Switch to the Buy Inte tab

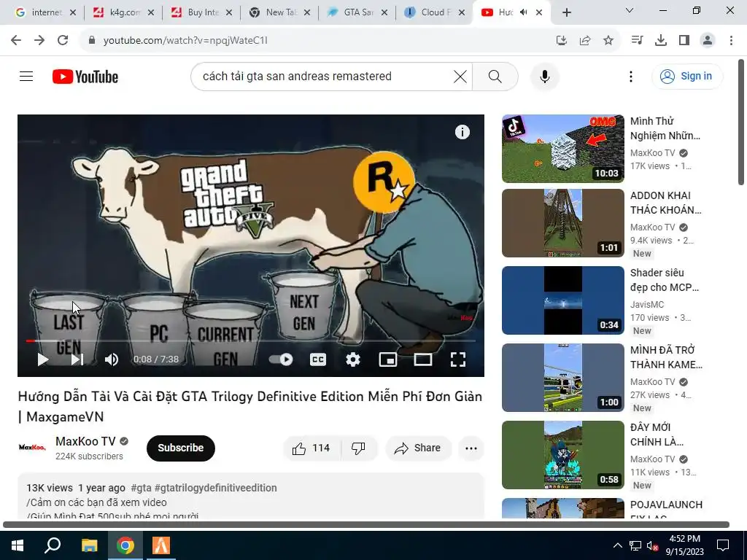pyautogui.click(x=202, y=12)
